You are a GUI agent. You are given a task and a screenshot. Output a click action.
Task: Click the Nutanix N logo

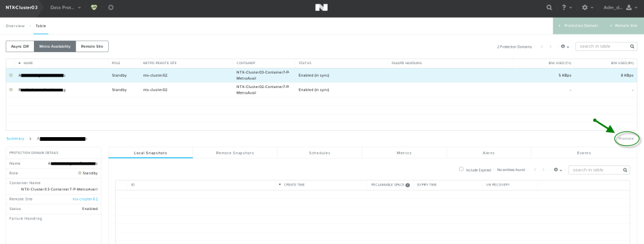(x=321, y=8)
